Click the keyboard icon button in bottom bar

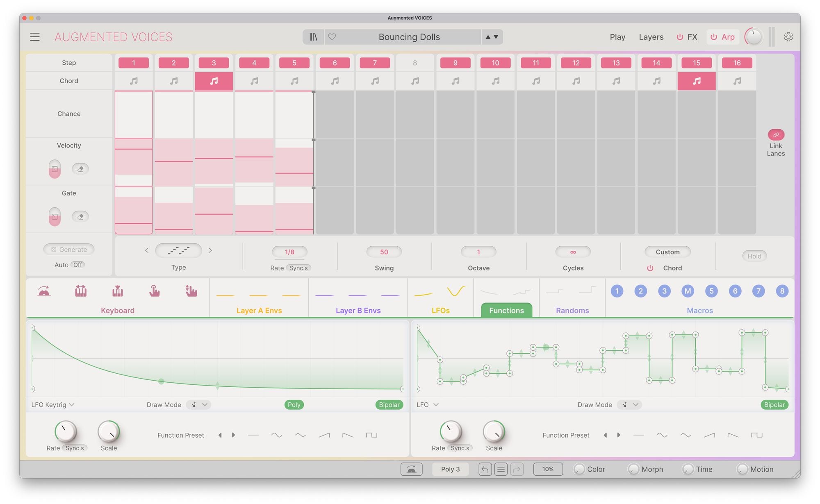coord(411,469)
